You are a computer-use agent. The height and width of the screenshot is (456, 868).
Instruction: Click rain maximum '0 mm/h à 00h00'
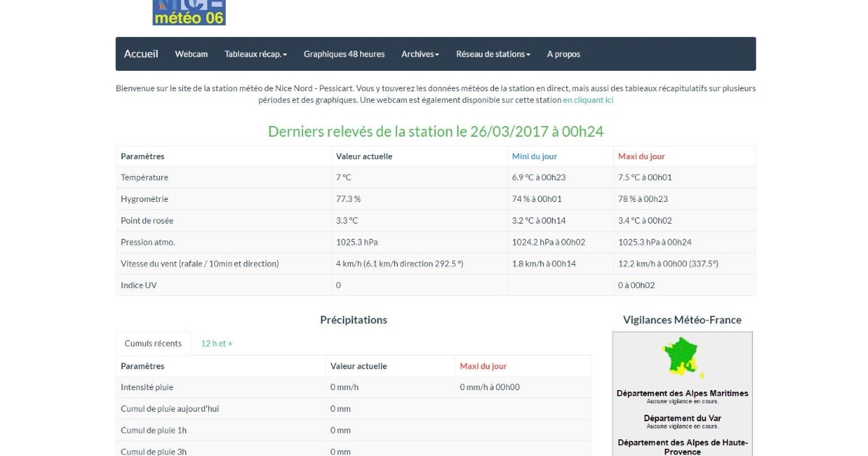click(490, 387)
